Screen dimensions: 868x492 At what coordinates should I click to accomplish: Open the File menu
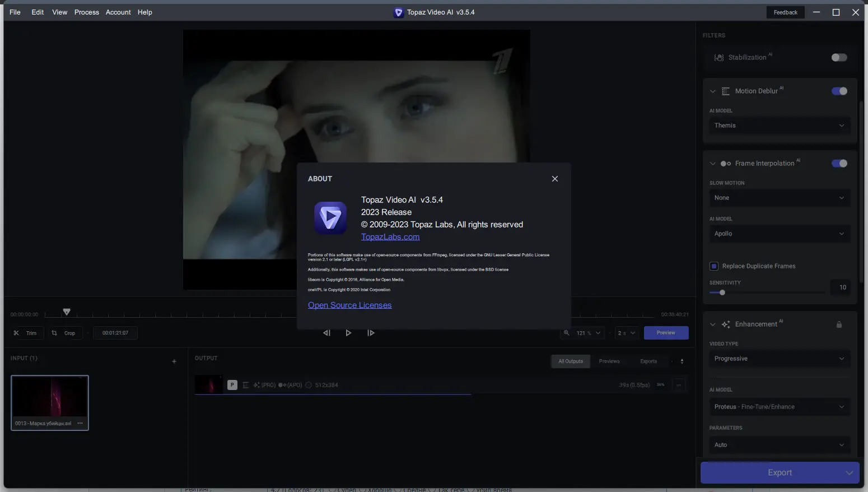tap(15, 12)
